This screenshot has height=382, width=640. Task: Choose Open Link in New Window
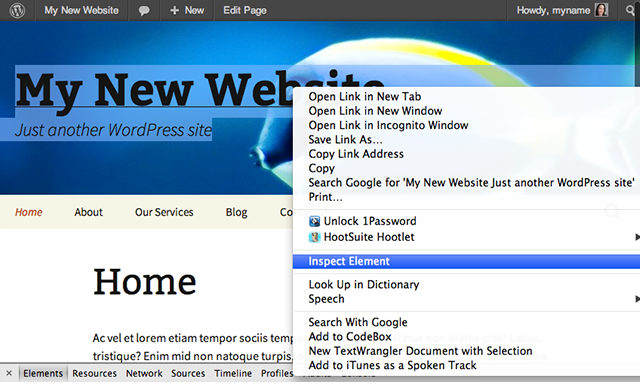pos(375,111)
